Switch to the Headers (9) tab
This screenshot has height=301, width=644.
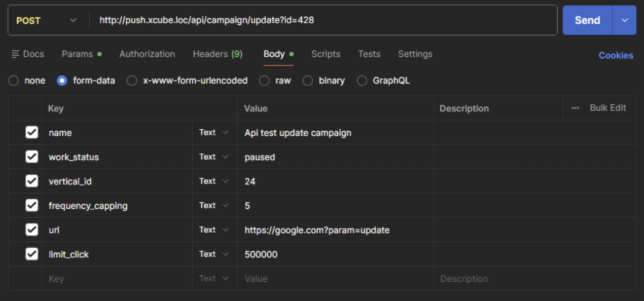(x=217, y=54)
